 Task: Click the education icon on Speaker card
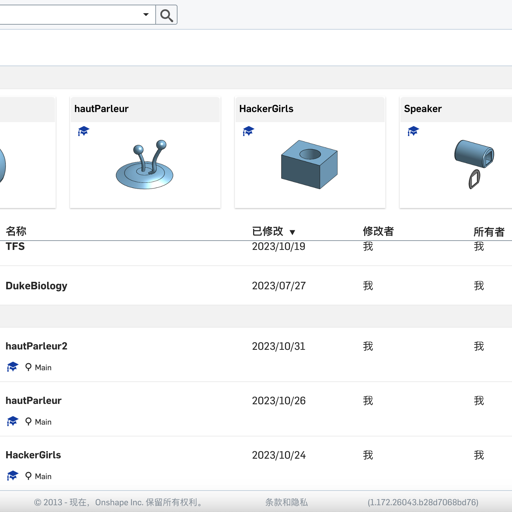pyautogui.click(x=413, y=131)
